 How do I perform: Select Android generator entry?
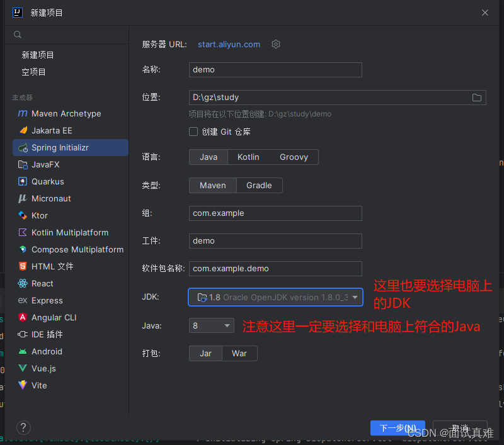click(x=71, y=351)
